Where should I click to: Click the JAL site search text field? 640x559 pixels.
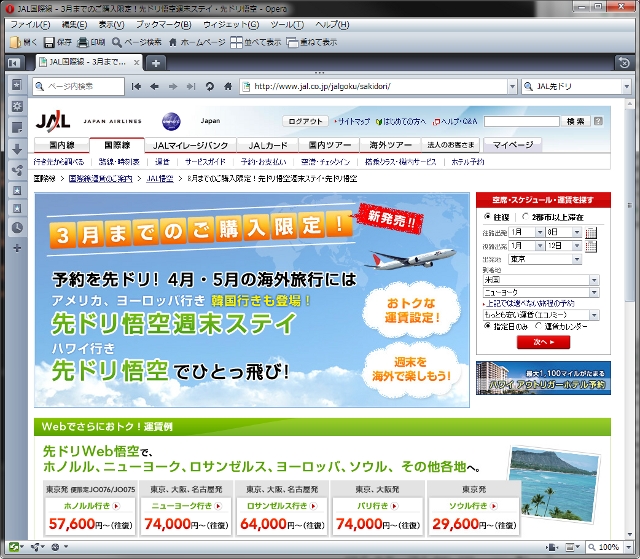pyautogui.click(x=521, y=121)
